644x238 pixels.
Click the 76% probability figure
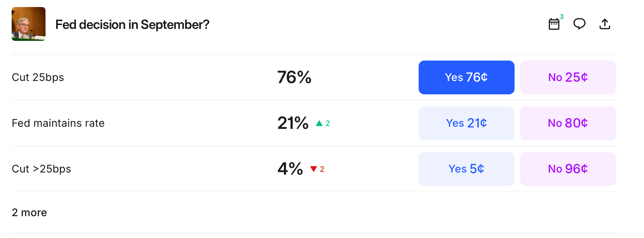pos(294,77)
